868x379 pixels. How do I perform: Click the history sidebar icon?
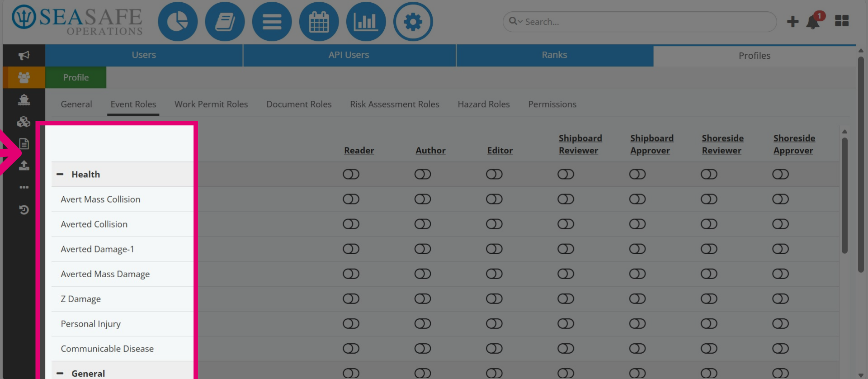(24, 209)
